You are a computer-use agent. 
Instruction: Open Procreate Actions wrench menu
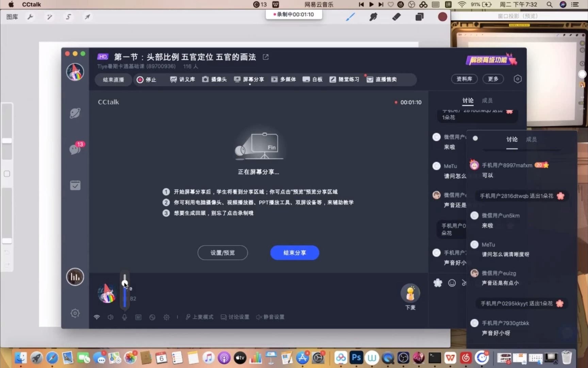click(30, 17)
